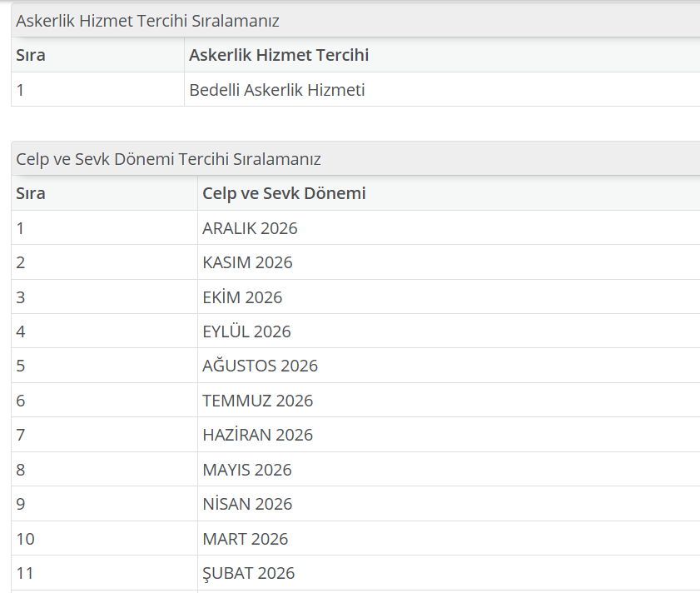Click the "Celp ve Sevk Dönemi Tercihi Sıralamanız" title
Image resolution: width=700 pixels, height=593 pixels.
168,159
